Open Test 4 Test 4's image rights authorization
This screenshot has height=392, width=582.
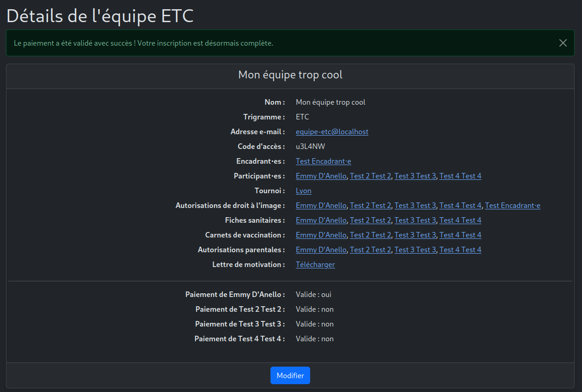tap(460, 206)
